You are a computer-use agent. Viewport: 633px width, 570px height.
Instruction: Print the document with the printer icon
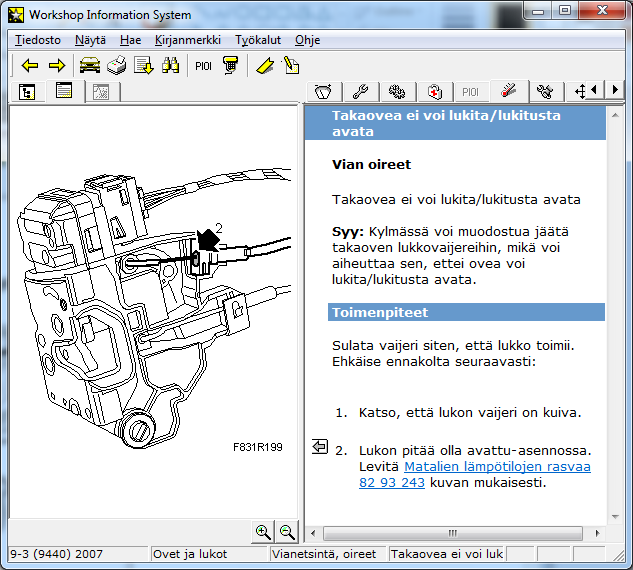(x=117, y=65)
